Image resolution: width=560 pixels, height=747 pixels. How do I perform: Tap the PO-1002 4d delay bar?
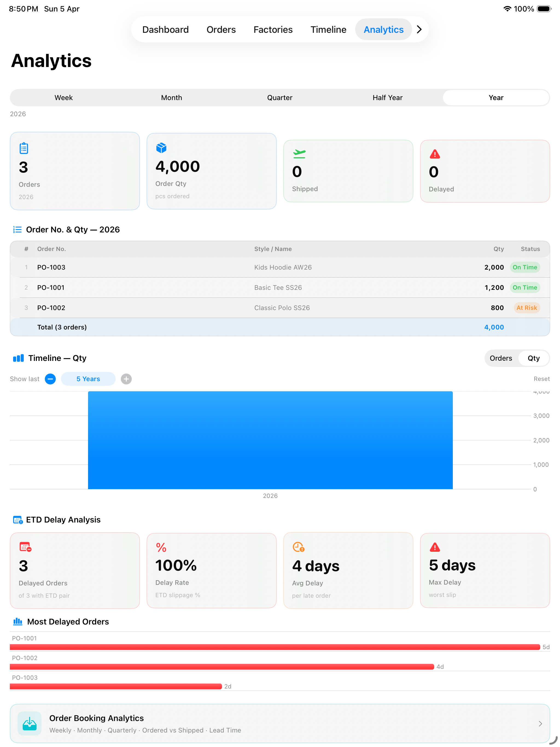click(222, 667)
